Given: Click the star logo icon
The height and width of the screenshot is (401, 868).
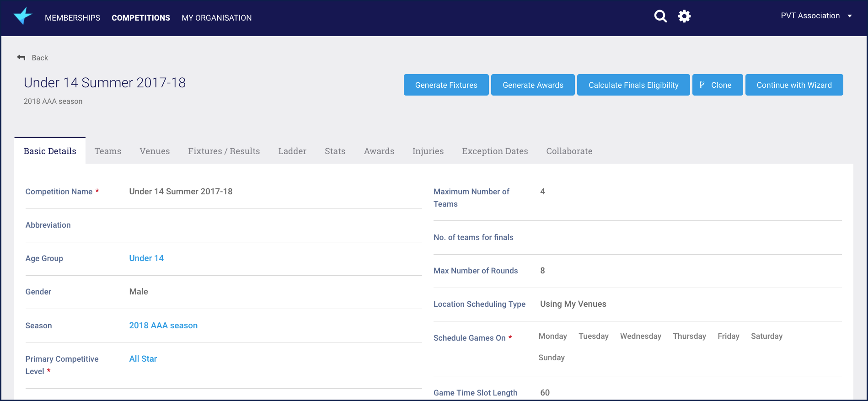Looking at the screenshot, I should 23,16.
